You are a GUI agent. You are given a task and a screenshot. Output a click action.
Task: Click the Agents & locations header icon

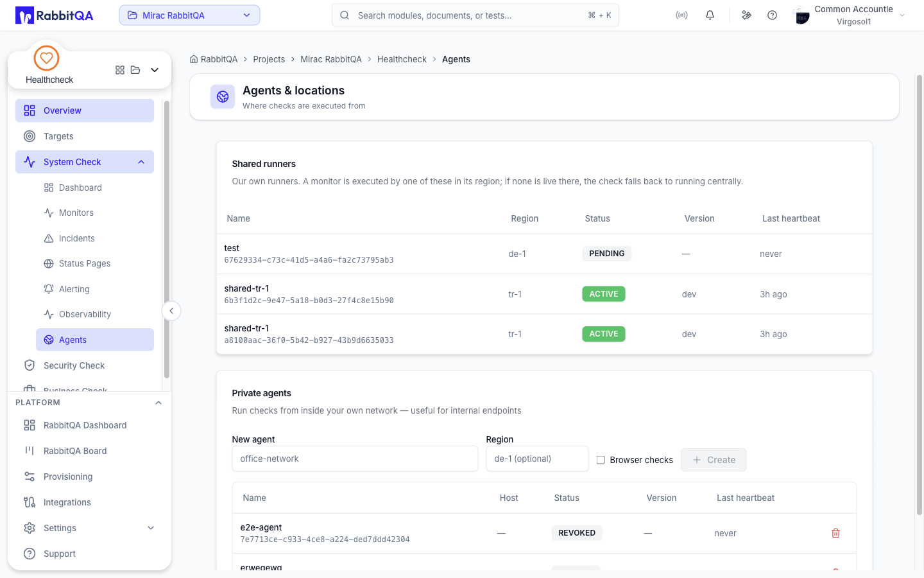pyautogui.click(x=223, y=97)
